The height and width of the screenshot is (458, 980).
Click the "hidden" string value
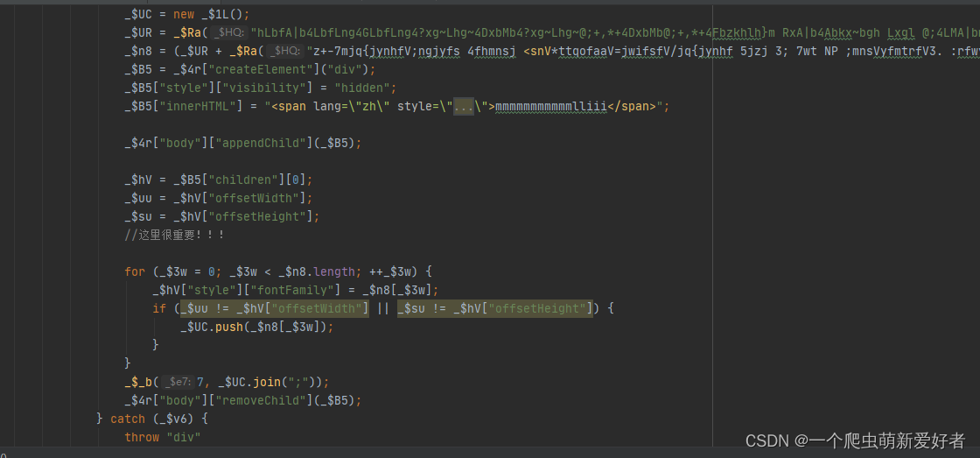[360, 88]
